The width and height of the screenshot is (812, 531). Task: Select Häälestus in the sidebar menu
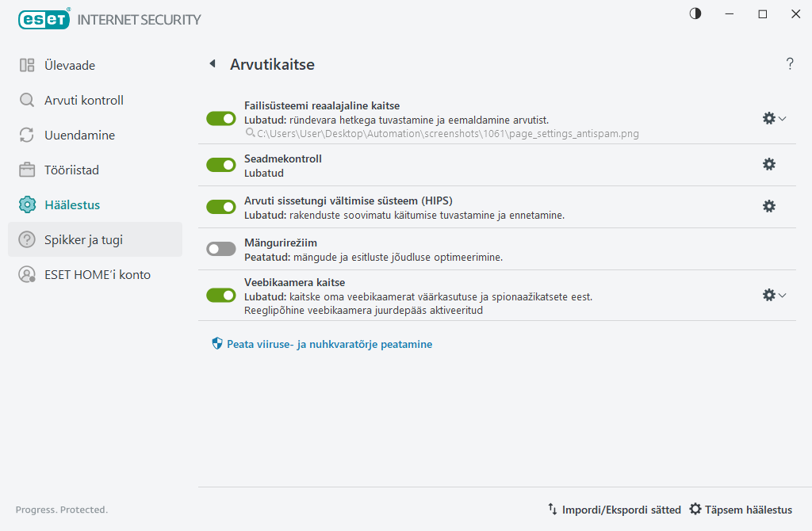point(72,204)
